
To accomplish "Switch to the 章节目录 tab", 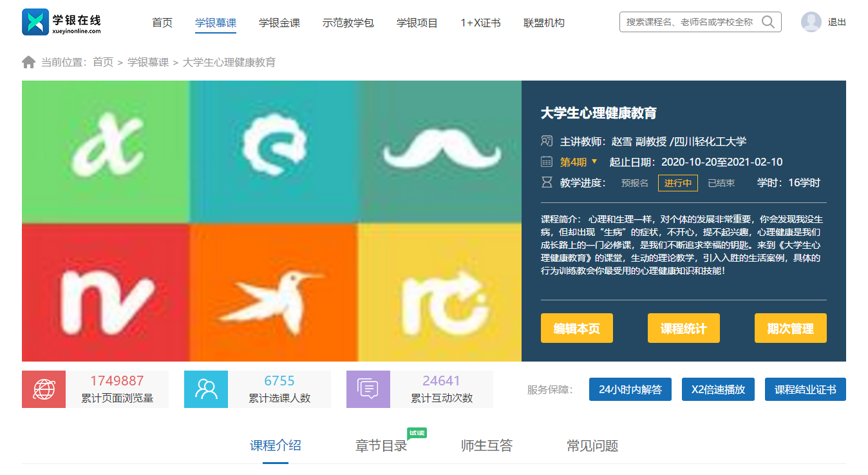I will point(381,445).
